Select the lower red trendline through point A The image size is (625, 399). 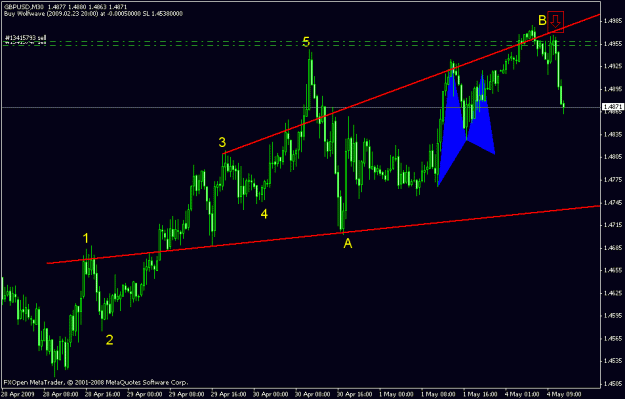click(323, 235)
